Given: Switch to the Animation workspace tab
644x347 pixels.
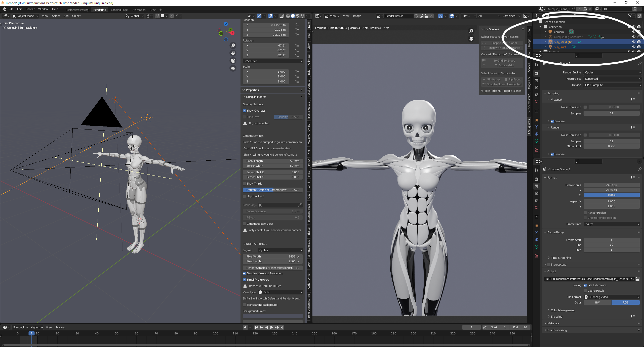Looking at the screenshot, I should pos(139,10).
